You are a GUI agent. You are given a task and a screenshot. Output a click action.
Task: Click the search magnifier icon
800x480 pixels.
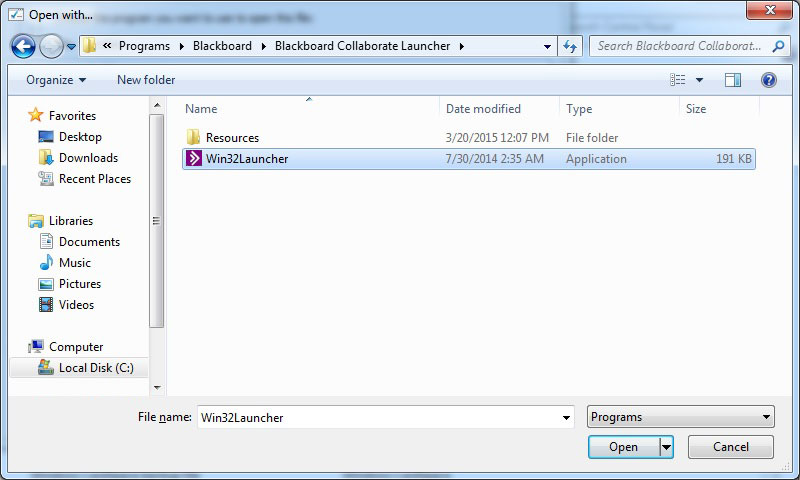coord(778,46)
